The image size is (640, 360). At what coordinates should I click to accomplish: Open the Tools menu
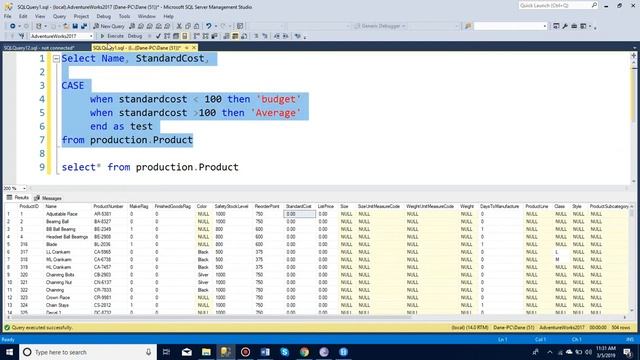coord(124,16)
